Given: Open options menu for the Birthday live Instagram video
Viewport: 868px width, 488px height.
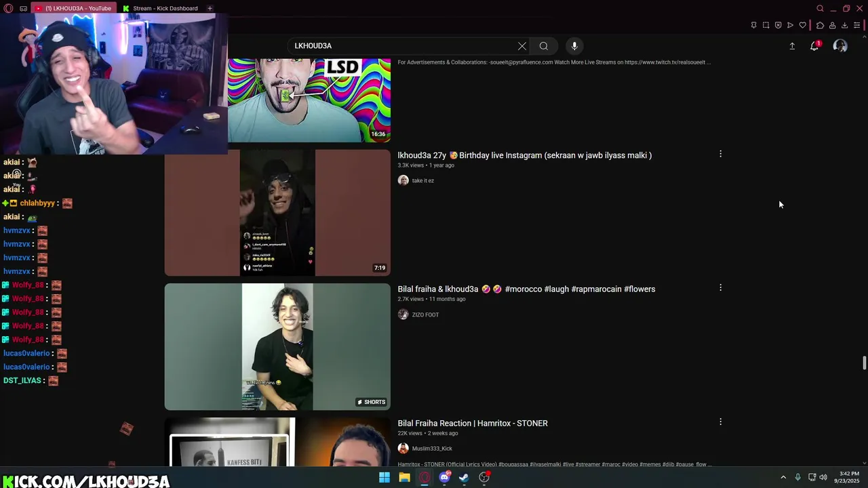Looking at the screenshot, I should click(720, 155).
